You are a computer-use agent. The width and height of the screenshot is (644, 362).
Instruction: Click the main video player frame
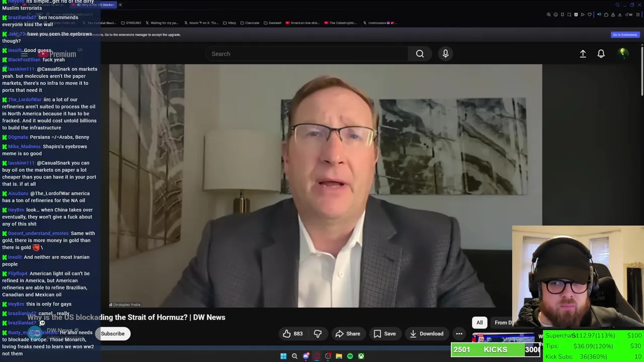[326, 186]
